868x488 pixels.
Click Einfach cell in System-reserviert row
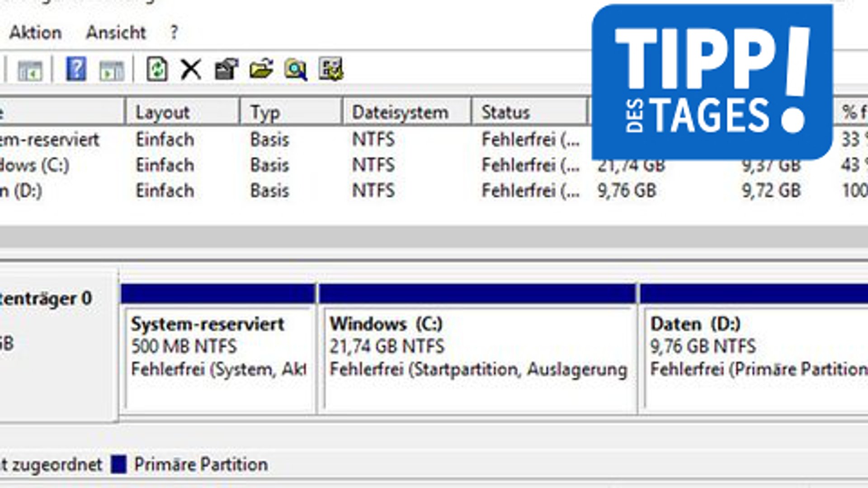tap(165, 140)
